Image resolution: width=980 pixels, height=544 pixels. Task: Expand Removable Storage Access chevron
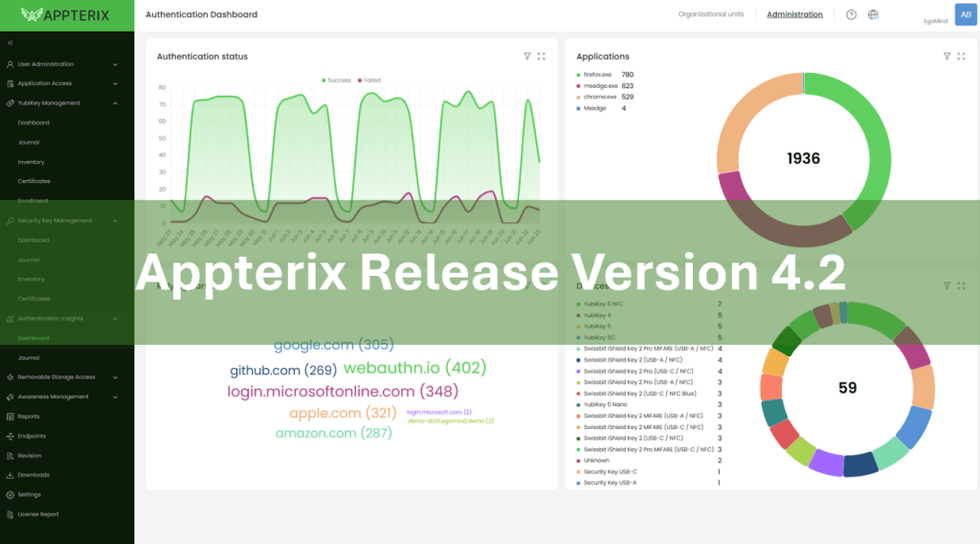click(115, 377)
